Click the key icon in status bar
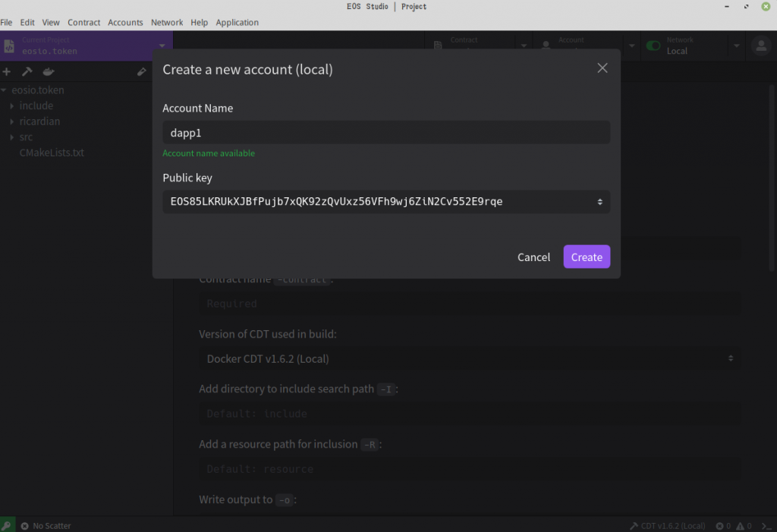The image size is (777, 532). (x=6, y=525)
